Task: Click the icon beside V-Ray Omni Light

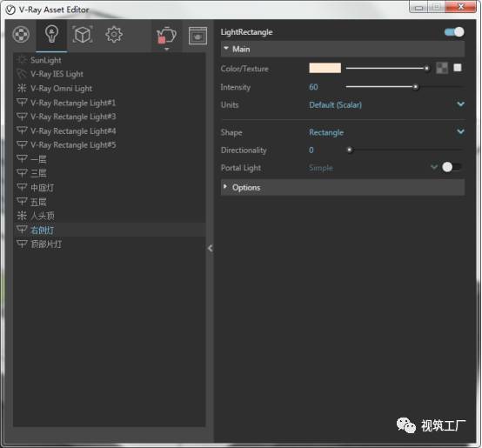Action: [22, 88]
